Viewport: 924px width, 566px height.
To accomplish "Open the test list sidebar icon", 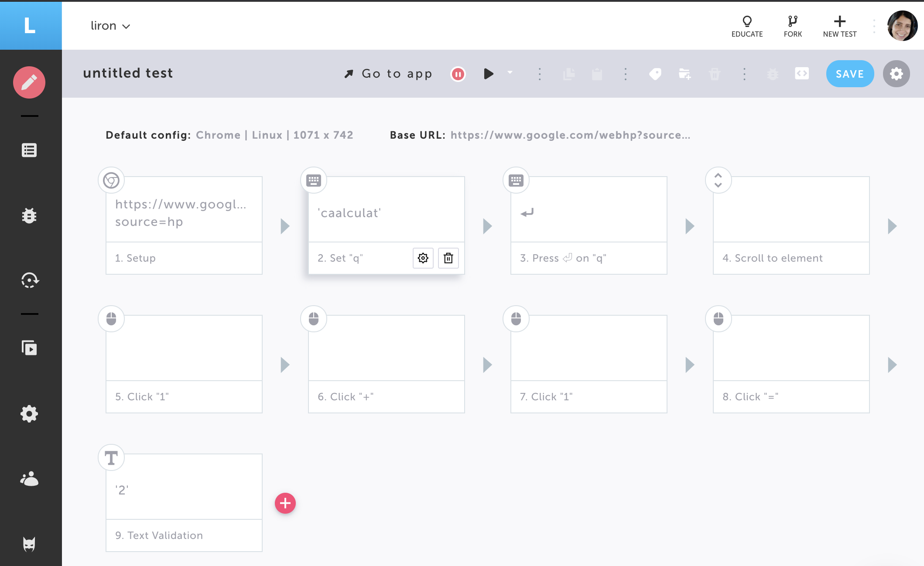I will 29,150.
